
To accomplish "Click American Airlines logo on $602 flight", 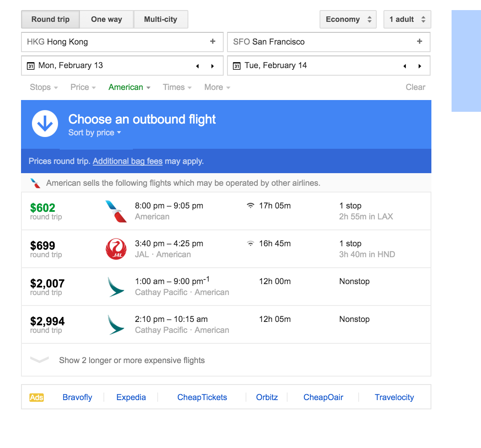I will [x=116, y=211].
